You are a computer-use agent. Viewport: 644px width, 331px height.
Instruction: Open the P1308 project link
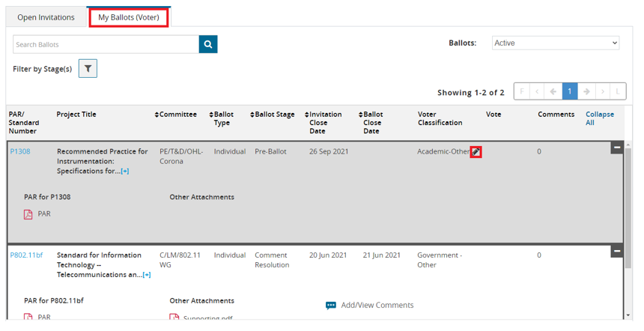point(20,151)
